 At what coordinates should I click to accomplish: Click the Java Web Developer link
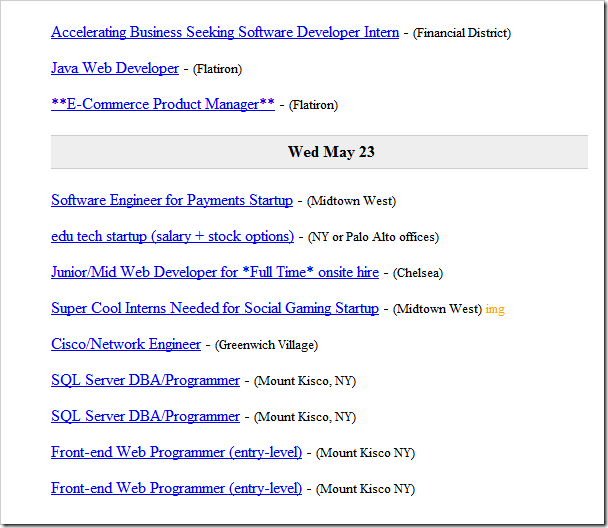(115, 68)
